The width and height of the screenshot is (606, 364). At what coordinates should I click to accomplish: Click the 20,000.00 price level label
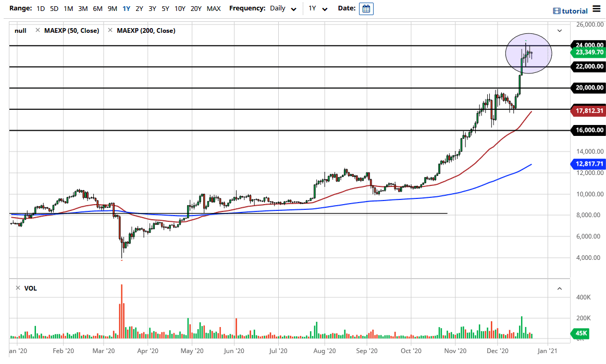[x=588, y=87]
